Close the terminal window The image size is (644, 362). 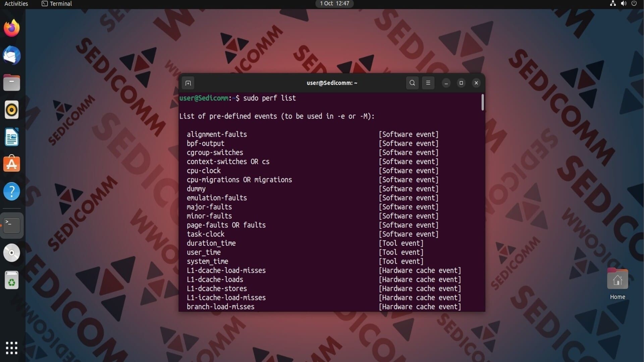pyautogui.click(x=476, y=83)
